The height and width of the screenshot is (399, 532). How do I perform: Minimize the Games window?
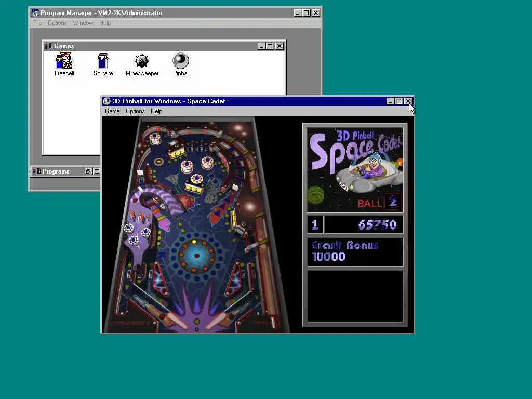261,46
